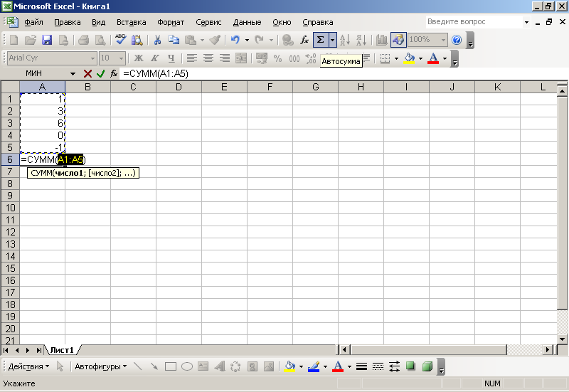Open the AutoSum dropdown arrow
This screenshot has width=569, height=392.
click(333, 40)
